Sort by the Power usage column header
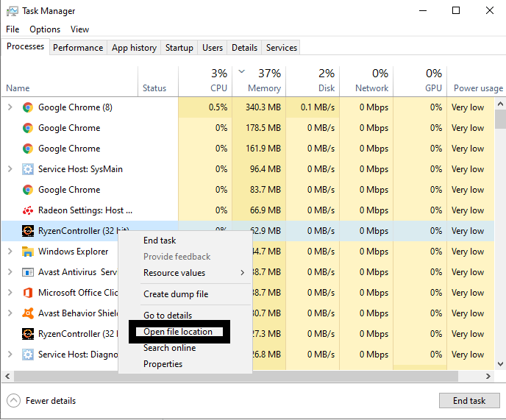 (x=477, y=82)
